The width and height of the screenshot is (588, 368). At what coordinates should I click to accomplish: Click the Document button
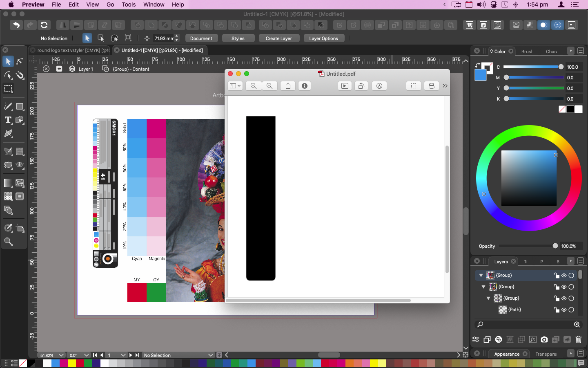[201, 38]
